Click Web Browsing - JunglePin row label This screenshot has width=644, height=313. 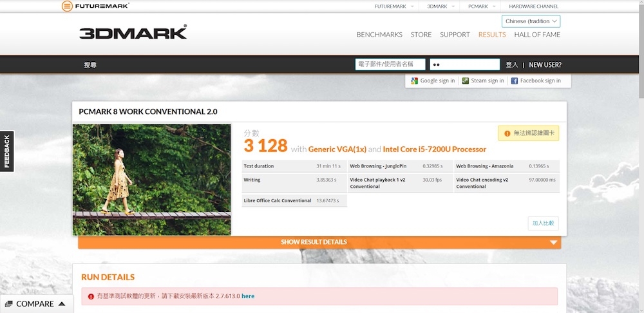[x=378, y=166]
